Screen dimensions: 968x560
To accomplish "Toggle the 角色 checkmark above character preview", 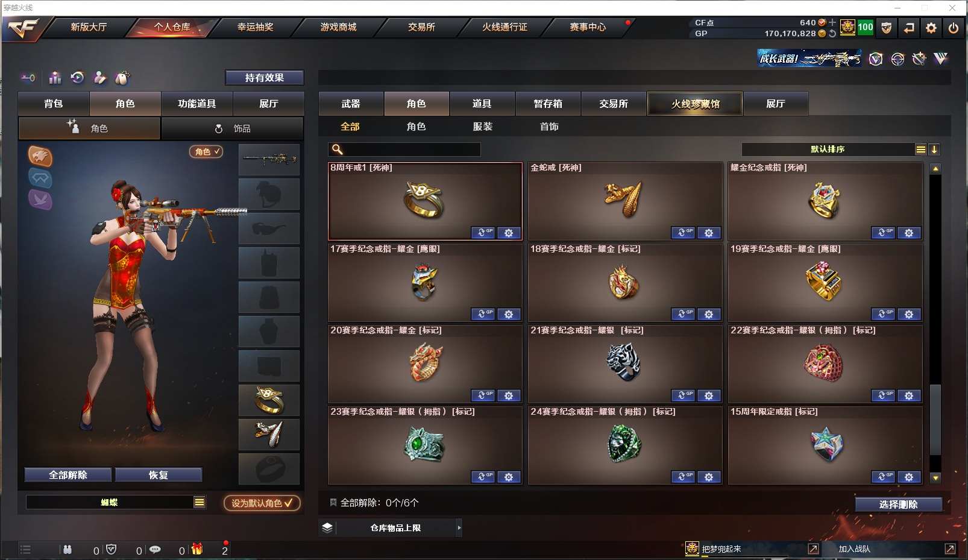I will pyautogui.click(x=206, y=152).
